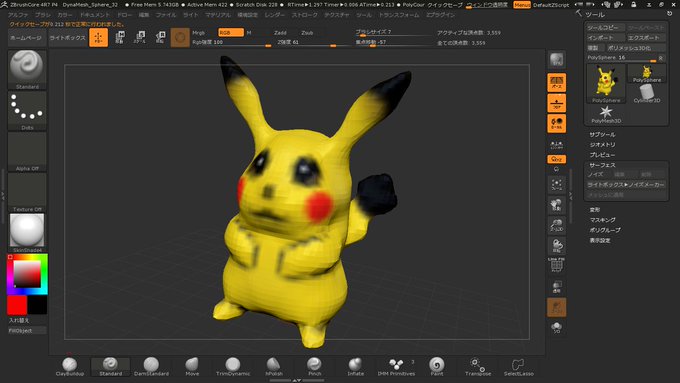680x383 pixels.
Task: Activate the Draw mode button
Action: (x=98, y=37)
